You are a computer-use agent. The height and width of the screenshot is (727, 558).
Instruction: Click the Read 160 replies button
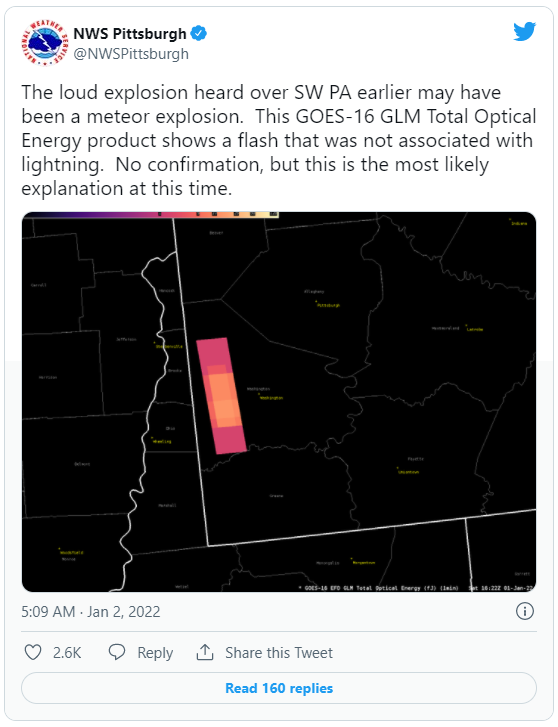point(279,688)
